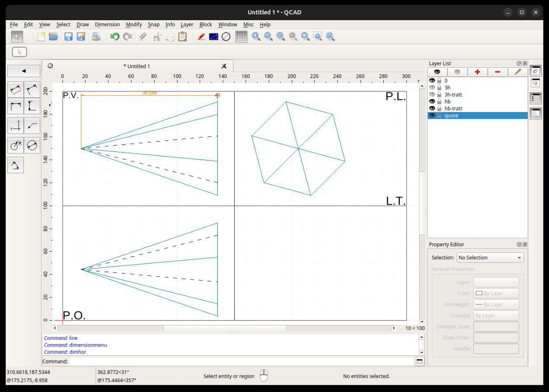Screen dimensions: 549x392
Task: Select the 3h-tratt layer in list
Action: tap(453, 95)
